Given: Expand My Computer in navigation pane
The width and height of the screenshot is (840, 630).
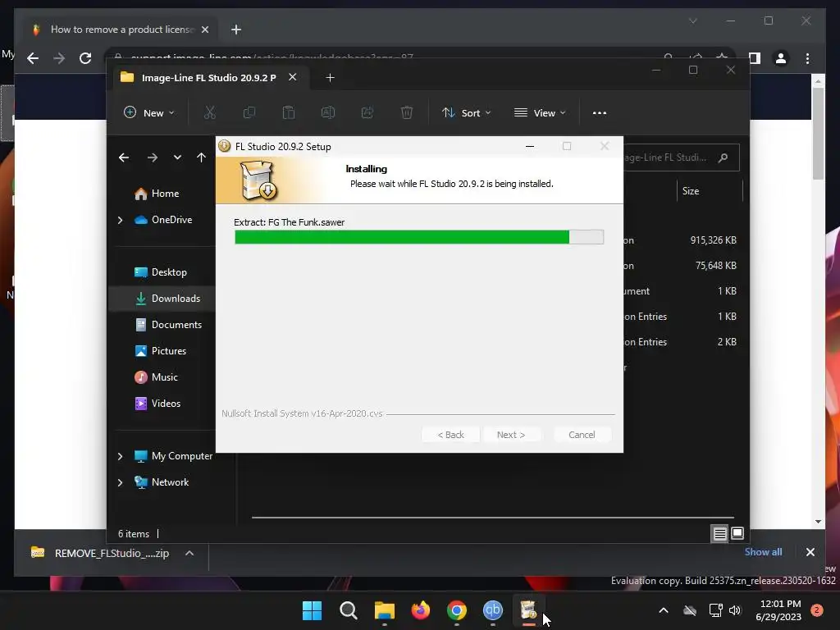Looking at the screenshot, I should 120,456.
